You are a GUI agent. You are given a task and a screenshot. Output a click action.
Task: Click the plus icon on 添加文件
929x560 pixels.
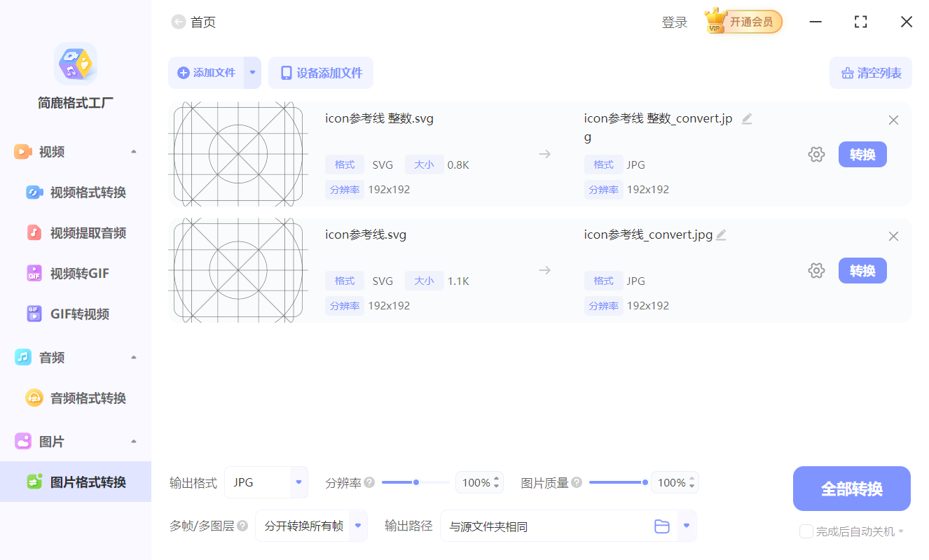click(x=184, y=73)
